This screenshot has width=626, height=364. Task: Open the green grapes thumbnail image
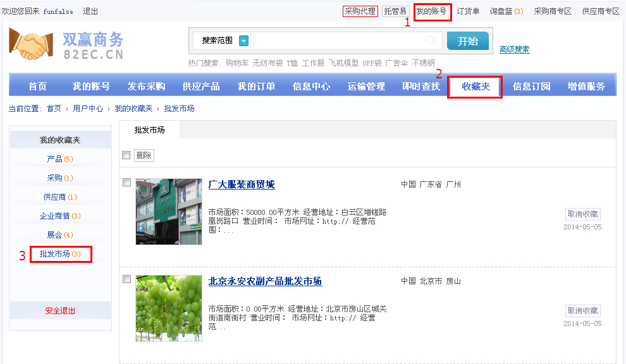click(168, 308)
